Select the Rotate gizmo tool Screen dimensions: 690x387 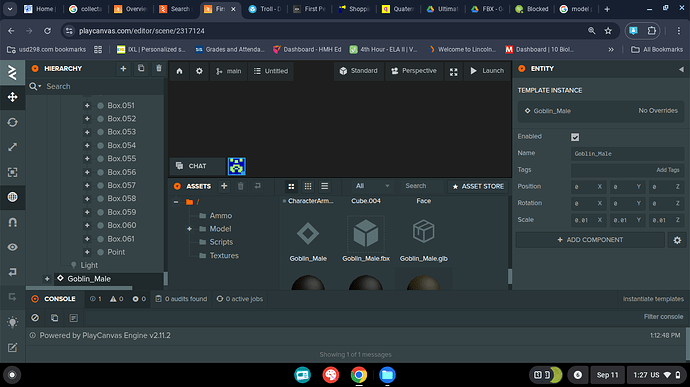pyautogui.click(x=12, y=122)
